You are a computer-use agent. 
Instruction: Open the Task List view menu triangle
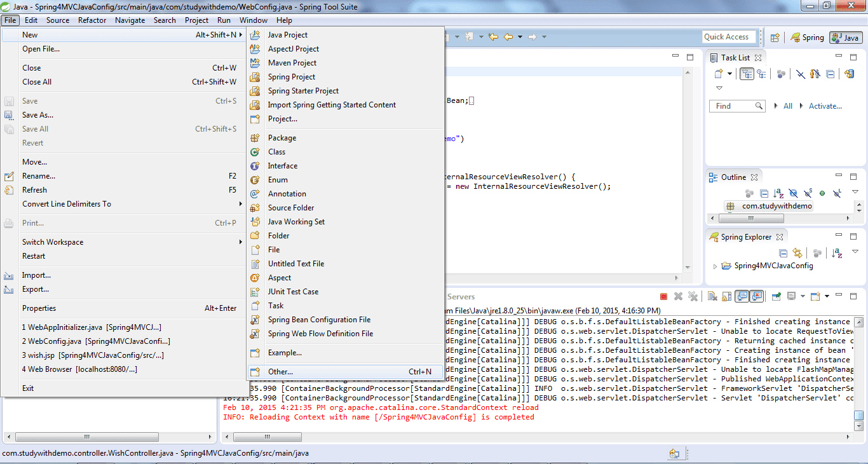click(x=719, y=88)
